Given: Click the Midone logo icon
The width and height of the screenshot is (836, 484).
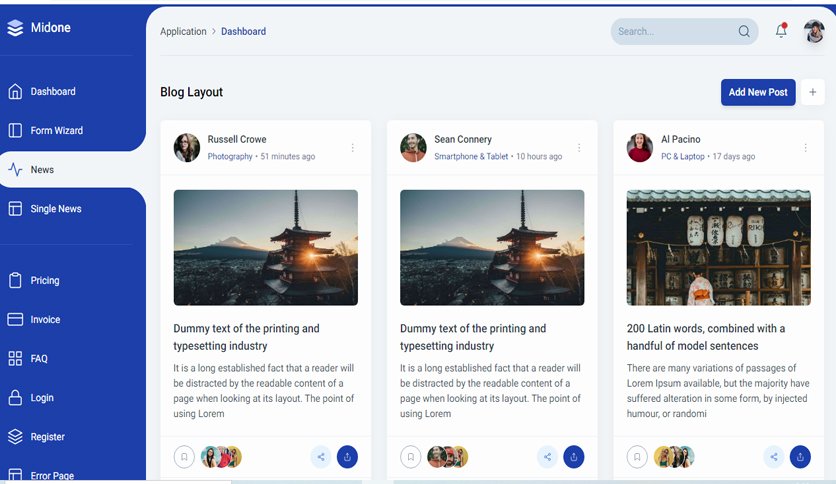Looking at the screenshot, I should 15,28.
